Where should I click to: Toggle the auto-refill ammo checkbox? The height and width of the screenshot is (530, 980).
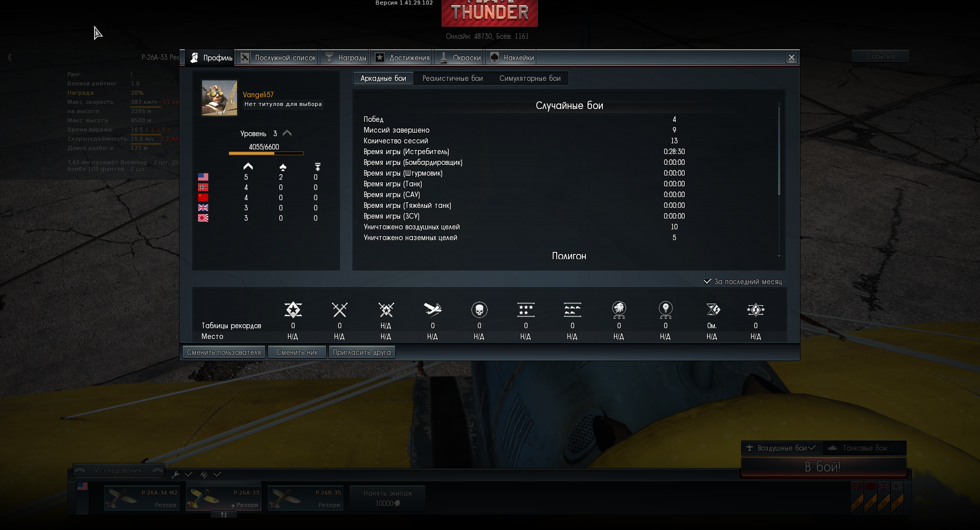pos(217,474)
